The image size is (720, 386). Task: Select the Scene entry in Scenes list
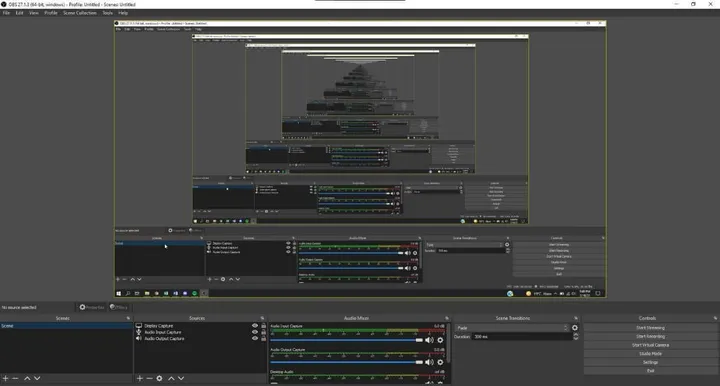[x=66, y=326]
